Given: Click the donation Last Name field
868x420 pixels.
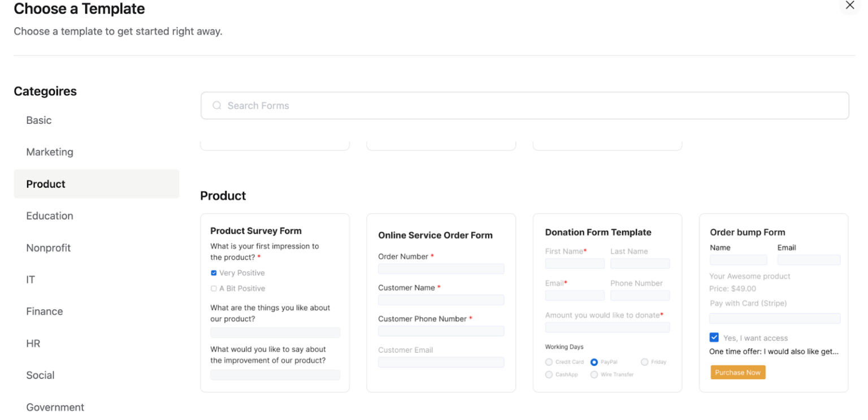Looking at the screenshot, I should pyautogui.click(x=640, y=263).
